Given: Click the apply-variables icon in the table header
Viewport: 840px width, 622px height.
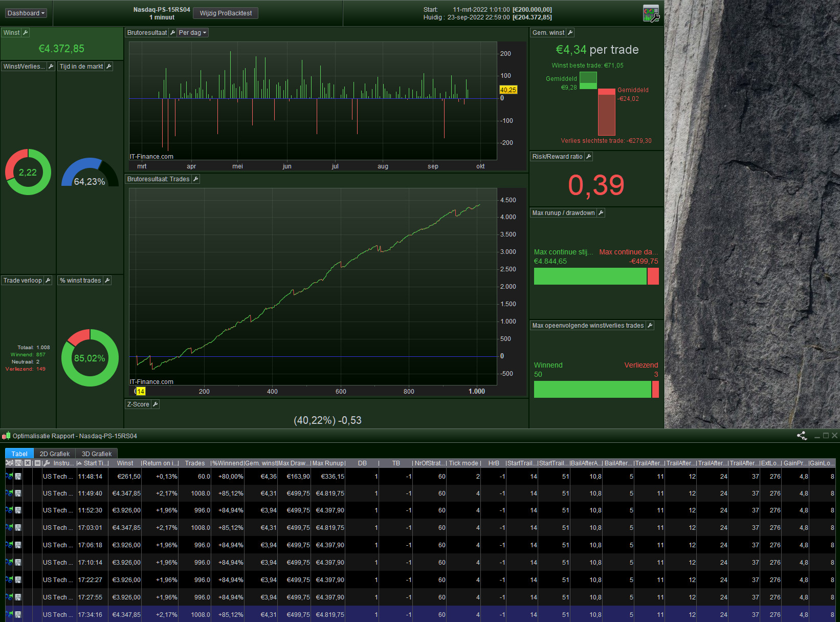Looking at the screenshot, I should click(x=9, y=463).
